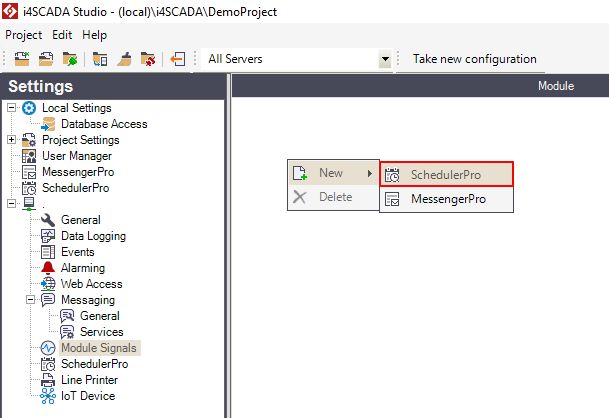Click the Messaging speech bubble icon
The width and height of the screenshot is (609, 418).
(x=48, y=300)
